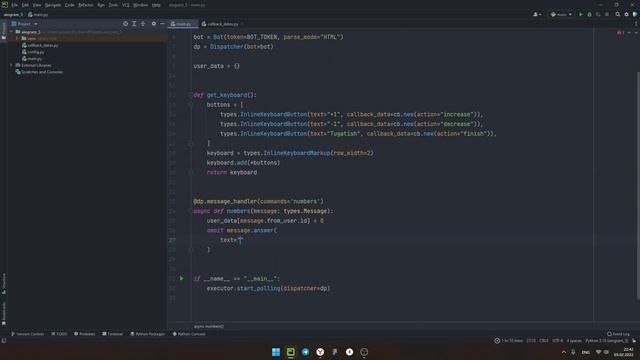Image resolution: width=640 pixels, height=360 pixels.
Task: Open Yandex browser from taskbar
Action: click(x=320, y=352)
